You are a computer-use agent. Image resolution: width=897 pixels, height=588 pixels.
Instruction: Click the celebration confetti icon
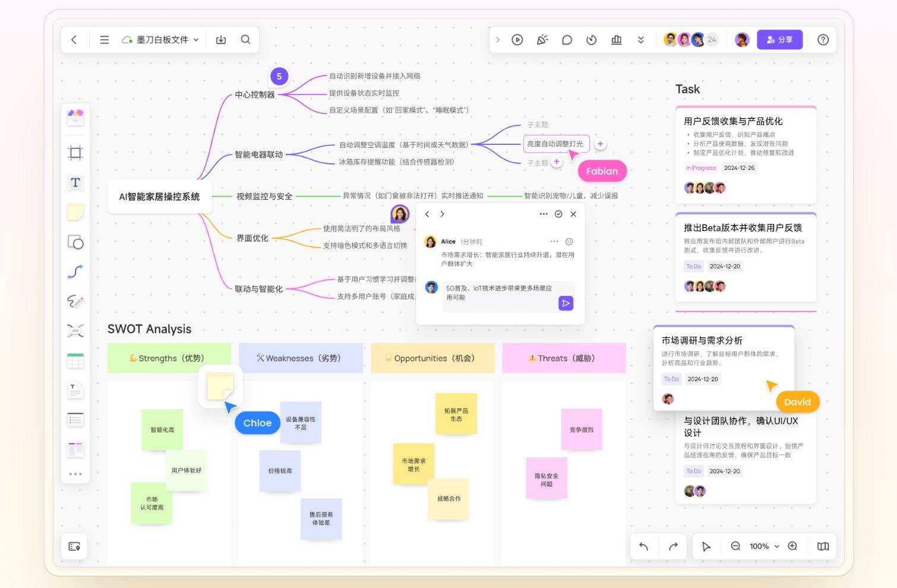click(542, 40)
